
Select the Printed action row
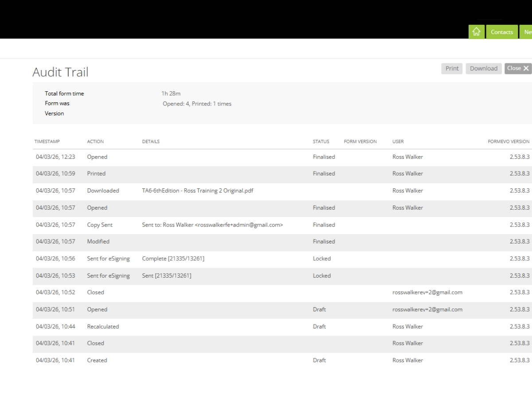[282, 174]
